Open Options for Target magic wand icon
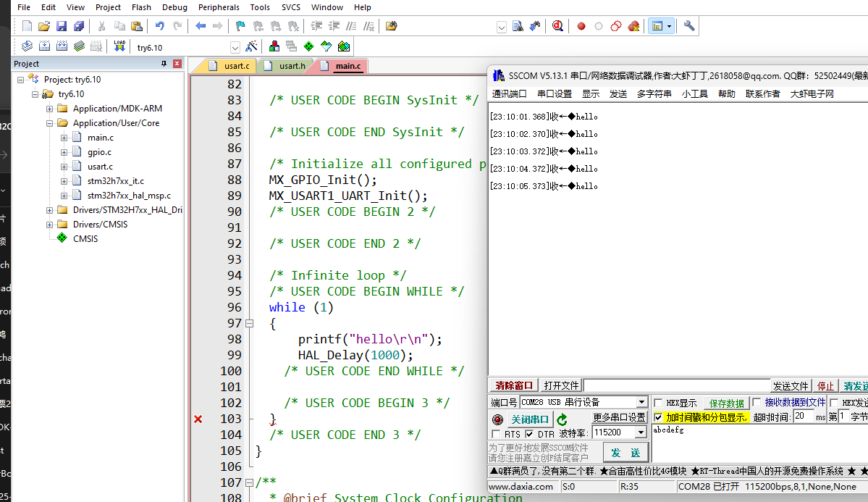The height and width of the screenshot is (502, 868). (x=251, y=46)
